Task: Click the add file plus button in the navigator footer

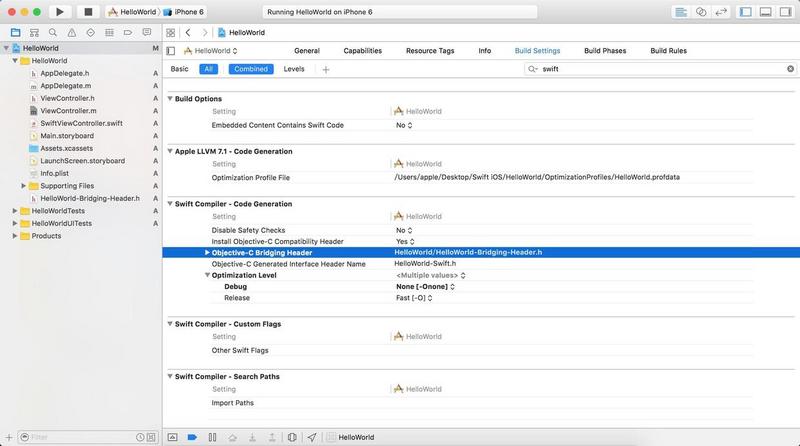Action: coord(8,437)
